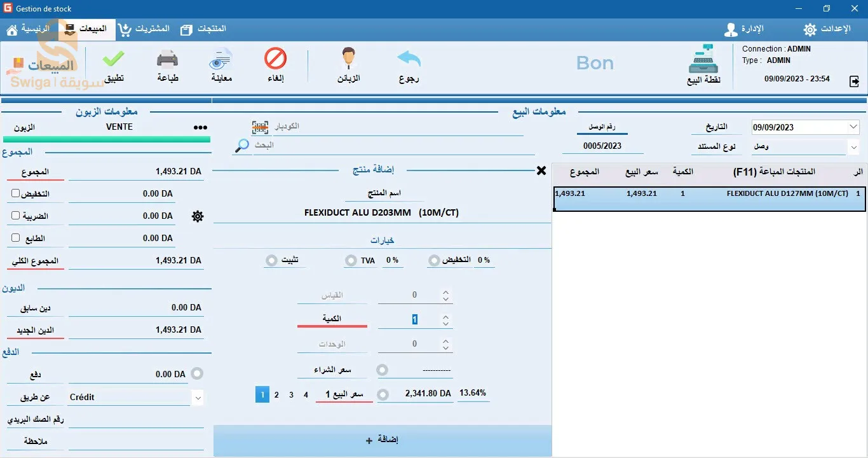Viewport: 868px width, 458px height.
Task: Open the document type (وصل) dropdown
Action: (x=853, y=147)
